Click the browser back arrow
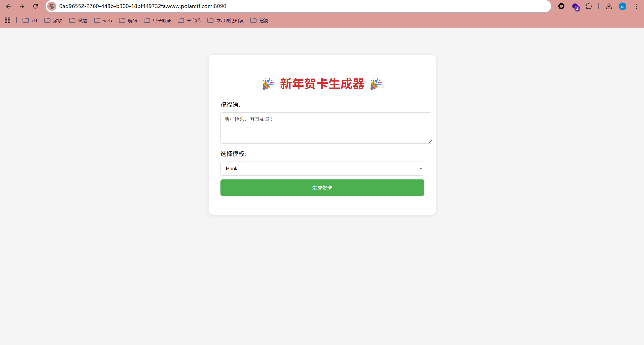The height and width of the screenshot is (345, 644). coord(8,6)
